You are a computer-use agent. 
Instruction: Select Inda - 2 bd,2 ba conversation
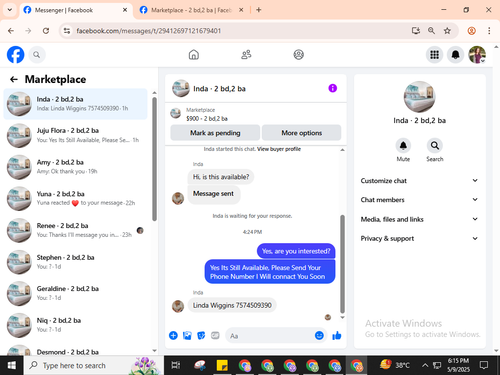coord(75,104)
